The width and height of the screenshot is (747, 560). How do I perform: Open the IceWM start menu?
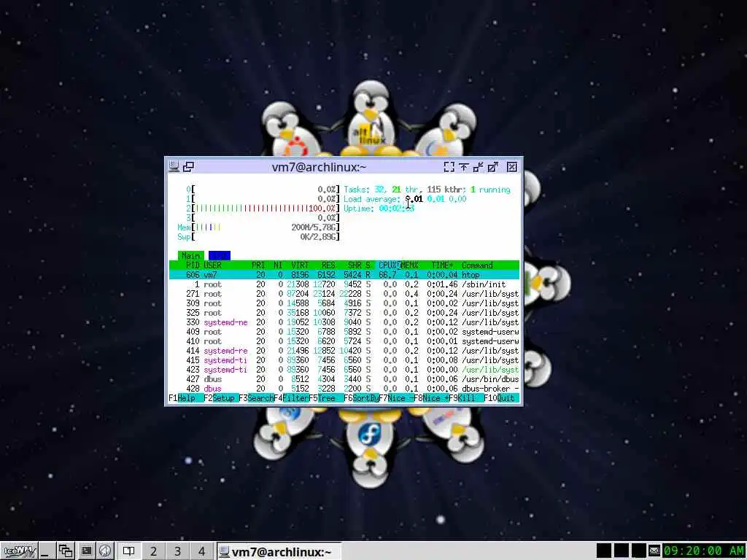(x=19, y=551)
